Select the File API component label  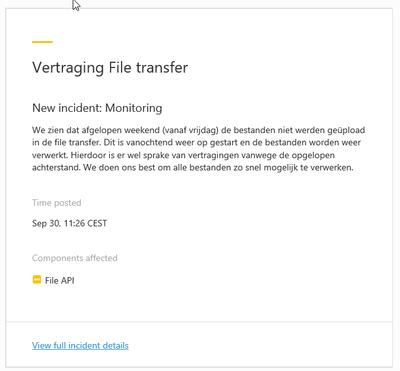coord(60,280)
